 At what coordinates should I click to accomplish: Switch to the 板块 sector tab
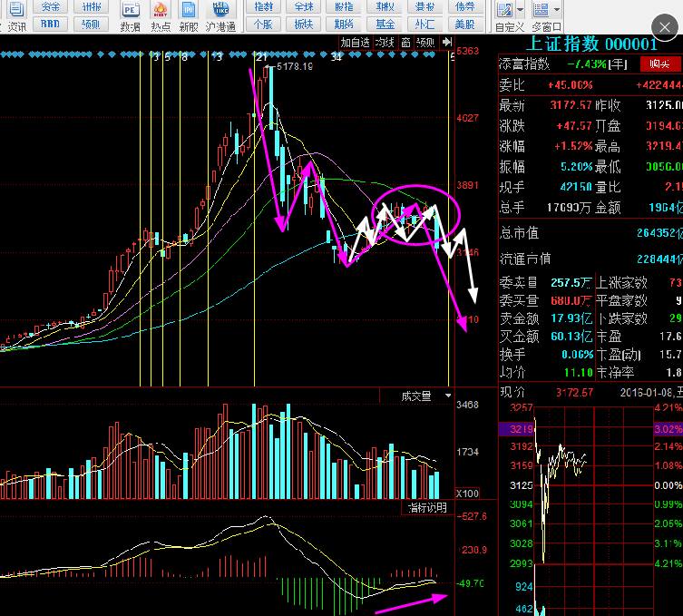(303, 24)
